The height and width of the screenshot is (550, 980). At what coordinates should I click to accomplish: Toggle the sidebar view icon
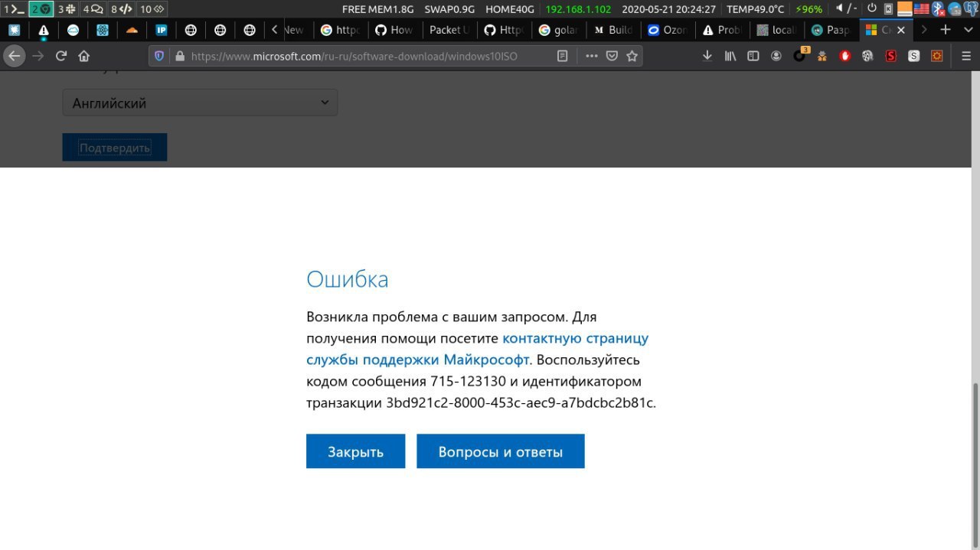(753, 56)
